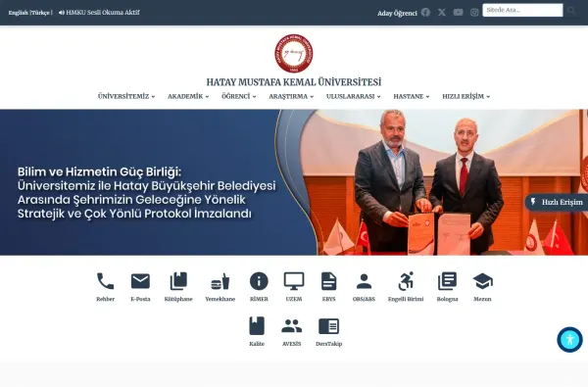The height and width of the screenshot is (387, 588).
Task: Expand the AKADEMİK menu
Action: (188, 96)
